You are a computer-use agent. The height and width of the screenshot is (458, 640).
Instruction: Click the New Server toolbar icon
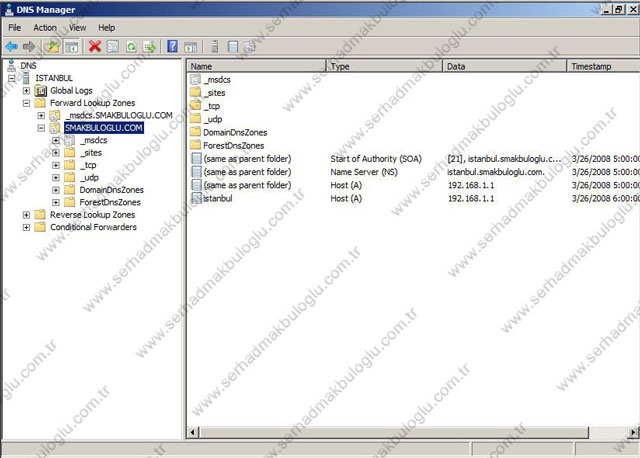pyautogui.click(x=215, y=47)
